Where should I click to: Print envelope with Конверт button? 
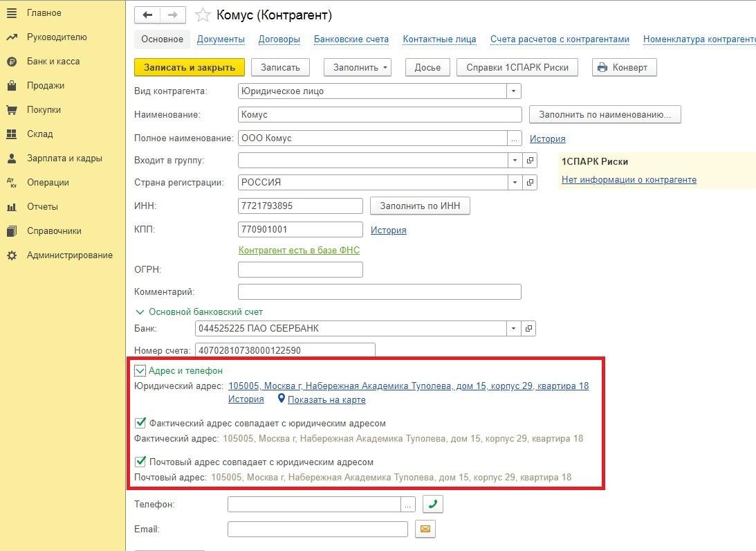(x=624, y=68)
